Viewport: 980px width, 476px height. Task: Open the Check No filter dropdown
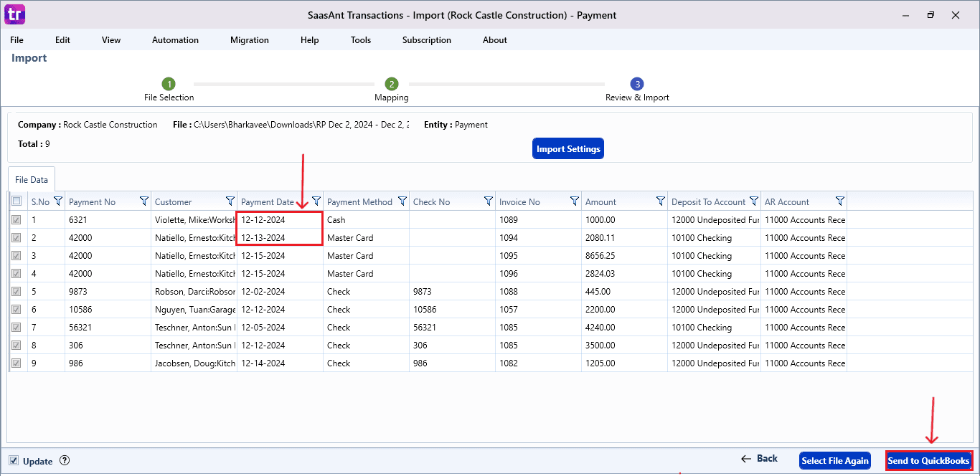(488, 201)
